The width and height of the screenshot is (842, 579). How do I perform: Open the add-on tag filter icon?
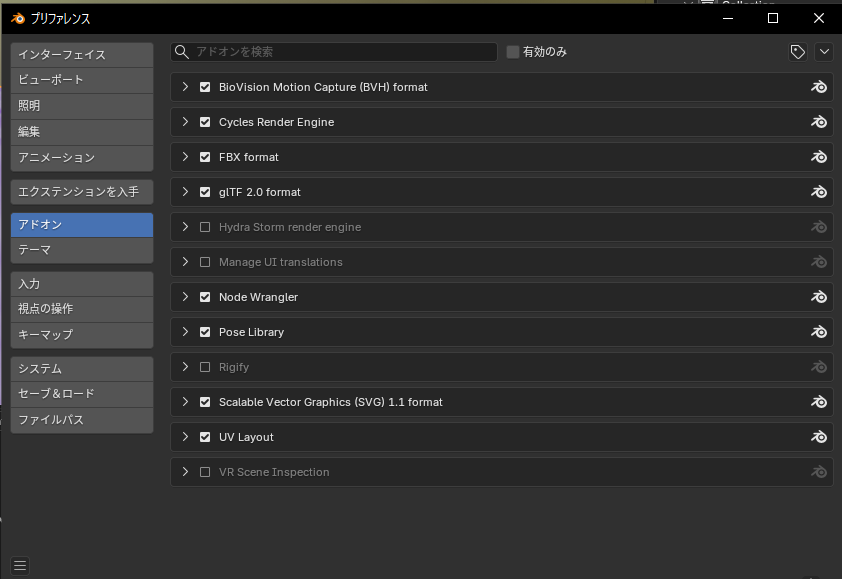click(798, 52)
